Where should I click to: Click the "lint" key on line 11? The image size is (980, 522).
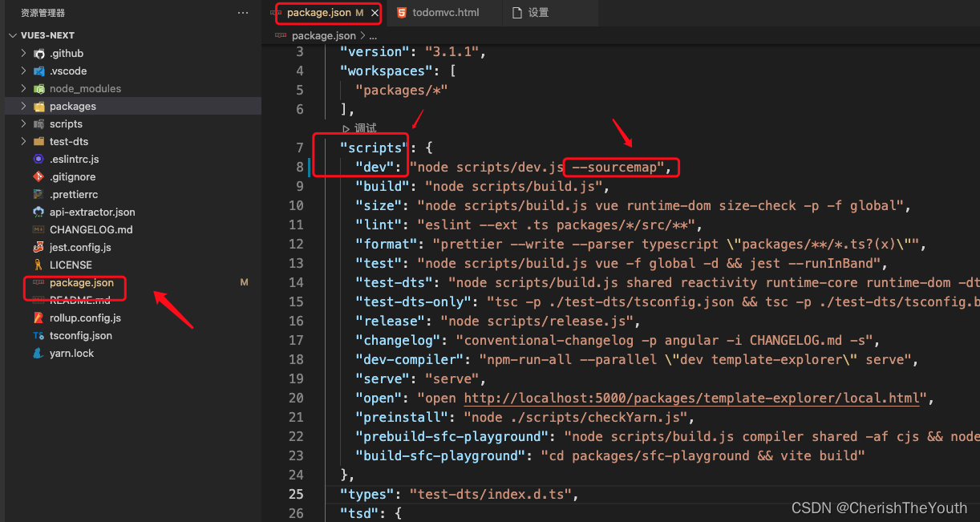coord(379,225)
